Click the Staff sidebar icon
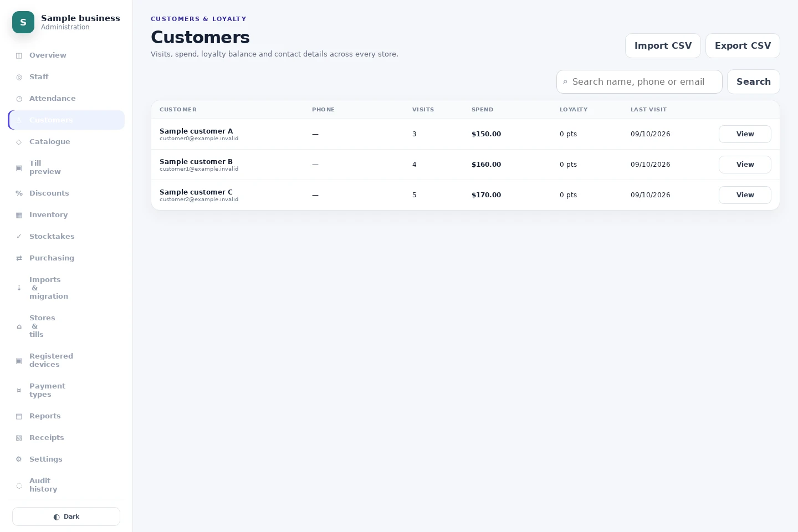 coord(19,77)
